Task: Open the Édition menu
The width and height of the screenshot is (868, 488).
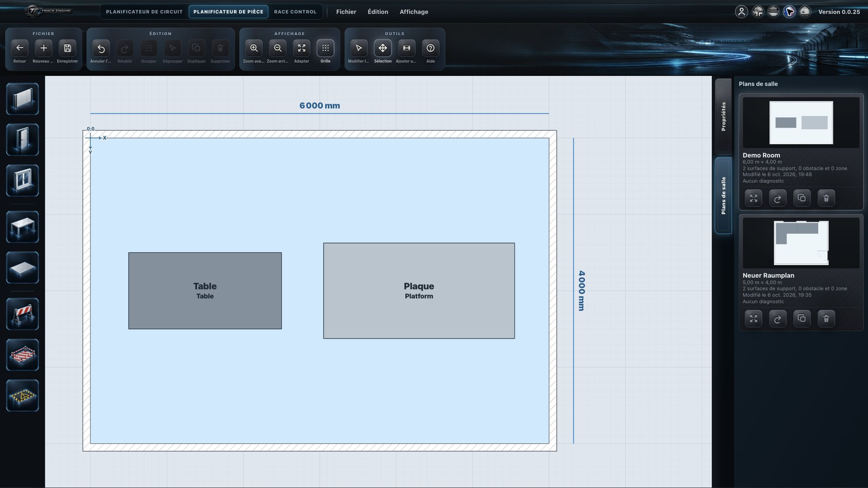Action: pyautogui.click(x=378, y=11)
